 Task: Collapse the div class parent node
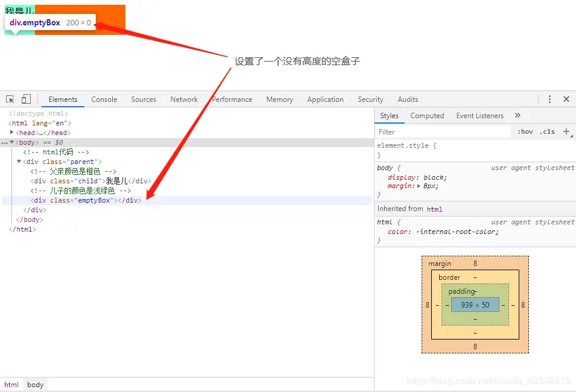point(19,161)
